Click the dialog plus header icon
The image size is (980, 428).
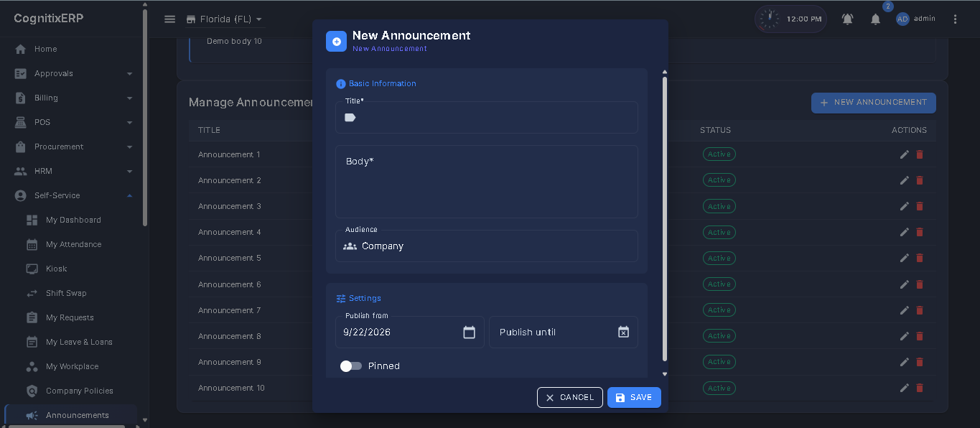[336, 41]
